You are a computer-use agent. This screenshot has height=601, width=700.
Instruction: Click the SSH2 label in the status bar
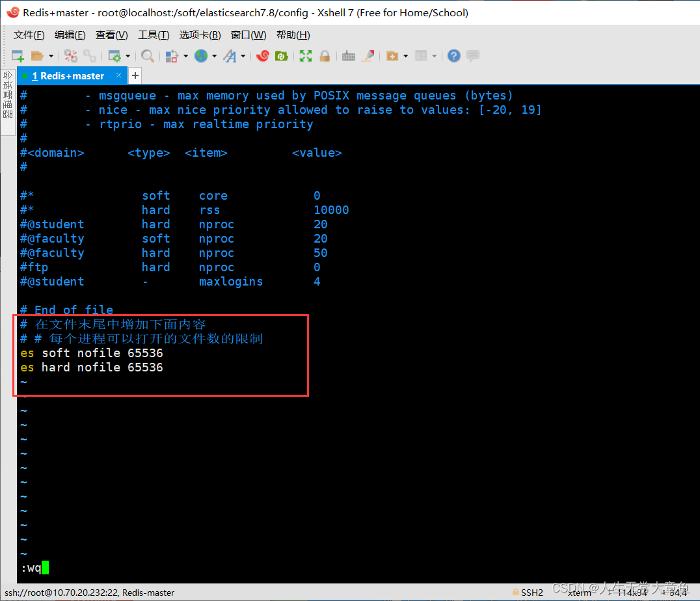tap(533, 593)
